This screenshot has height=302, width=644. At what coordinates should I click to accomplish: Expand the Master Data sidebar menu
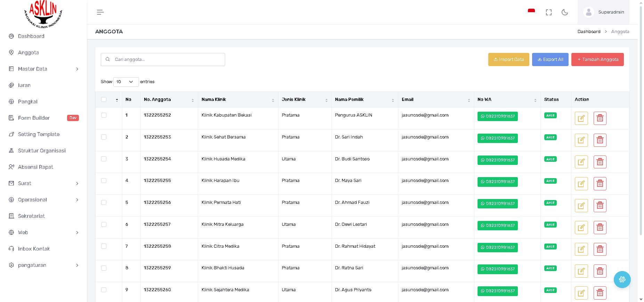(x=43, y=69)
